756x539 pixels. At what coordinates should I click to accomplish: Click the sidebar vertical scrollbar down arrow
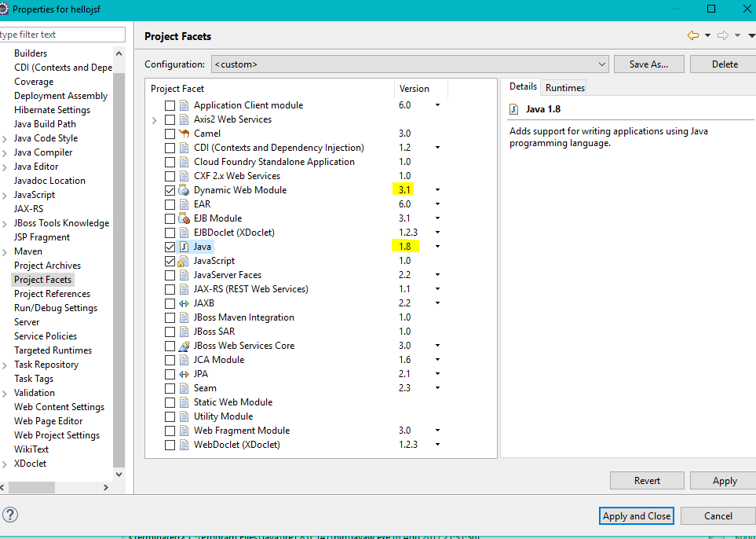point(119,475)
